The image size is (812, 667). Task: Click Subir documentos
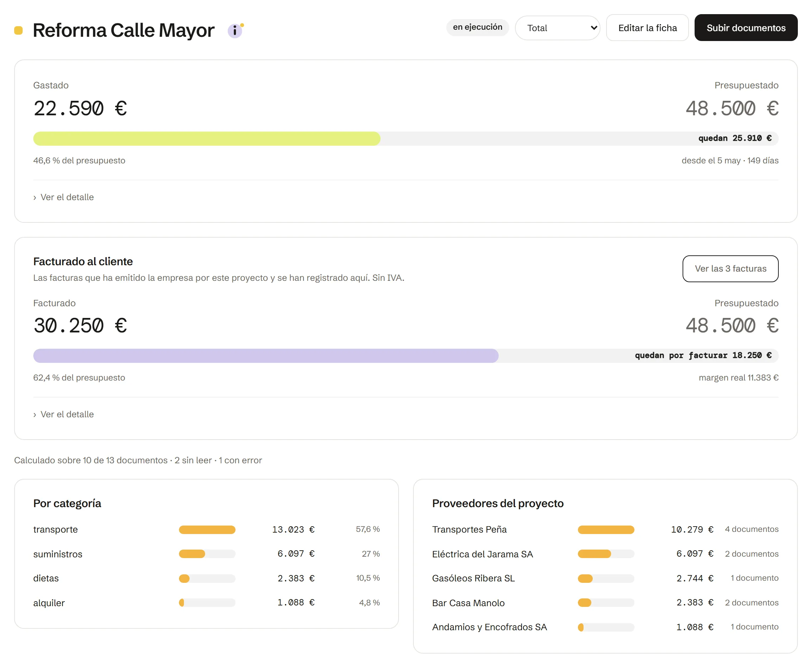(x=746, y=28)
